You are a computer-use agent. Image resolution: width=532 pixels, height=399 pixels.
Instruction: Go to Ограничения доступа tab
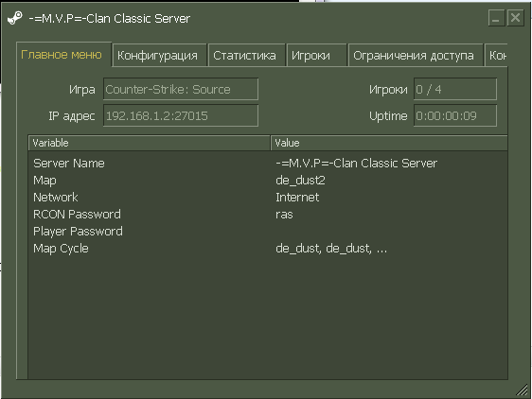(416, 55)
